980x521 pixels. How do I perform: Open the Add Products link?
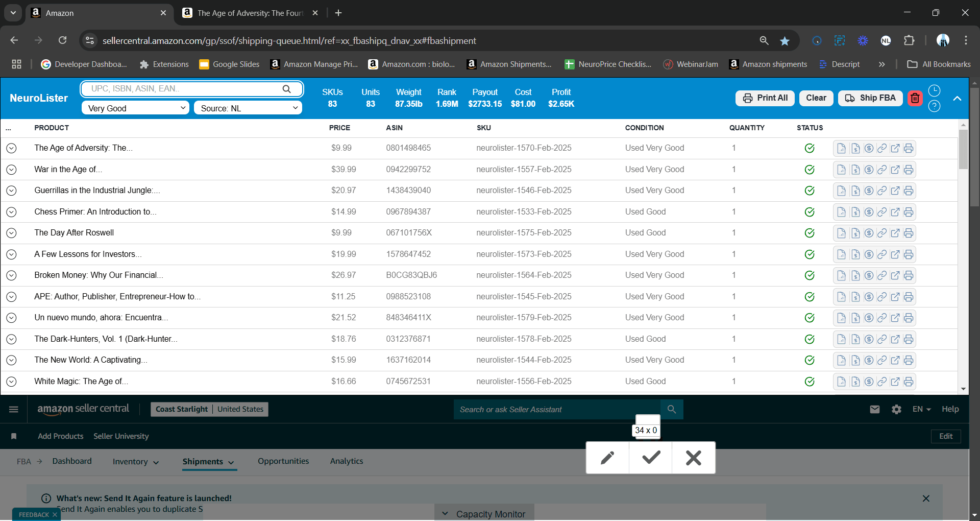[60, 436]
